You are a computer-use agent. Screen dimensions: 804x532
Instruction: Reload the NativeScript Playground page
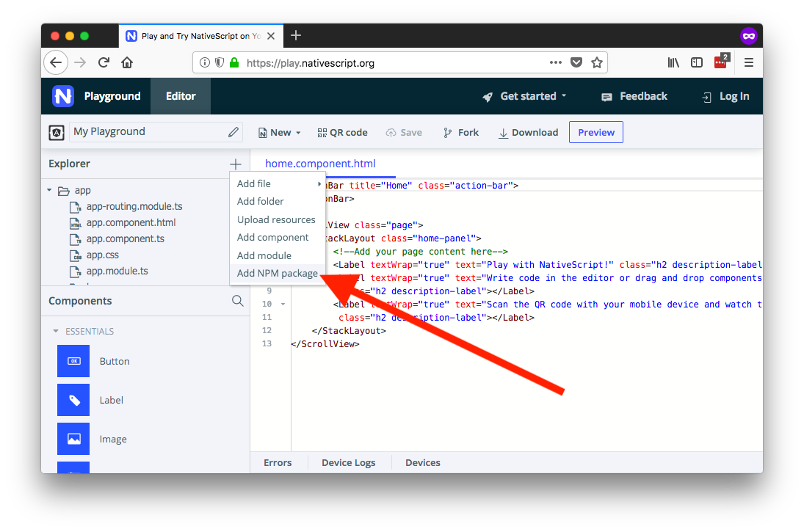click(x=104, y=62)
